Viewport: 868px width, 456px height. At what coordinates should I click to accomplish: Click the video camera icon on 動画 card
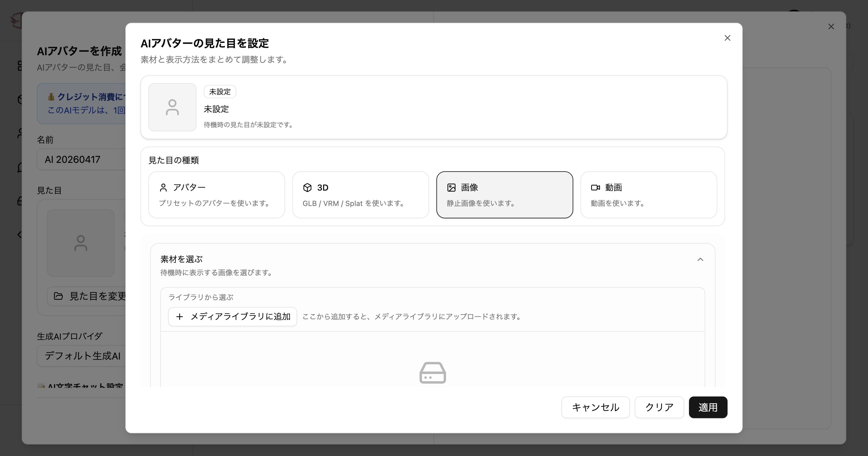coord(596,188)
